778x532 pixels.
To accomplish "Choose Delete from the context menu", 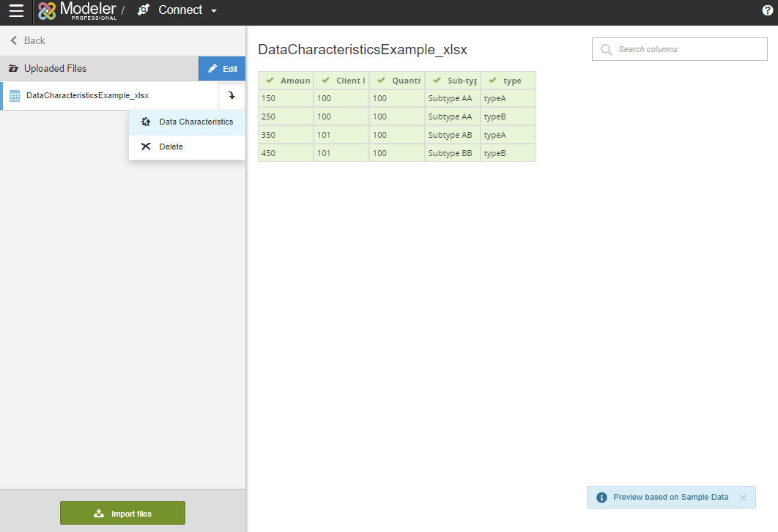I will (x=171, y=147).
